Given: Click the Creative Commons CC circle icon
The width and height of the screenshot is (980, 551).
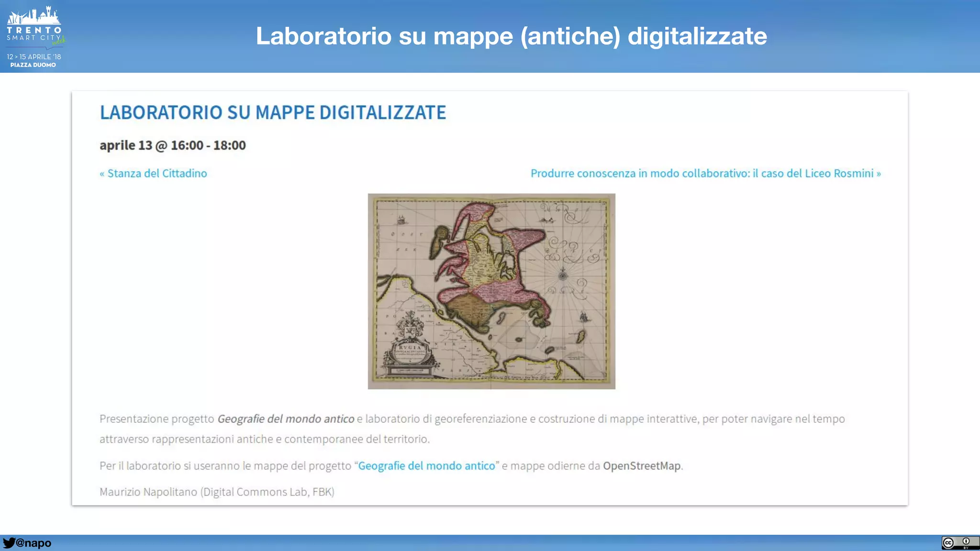Looking at the screenshot, I should click(x=948, y=543).
